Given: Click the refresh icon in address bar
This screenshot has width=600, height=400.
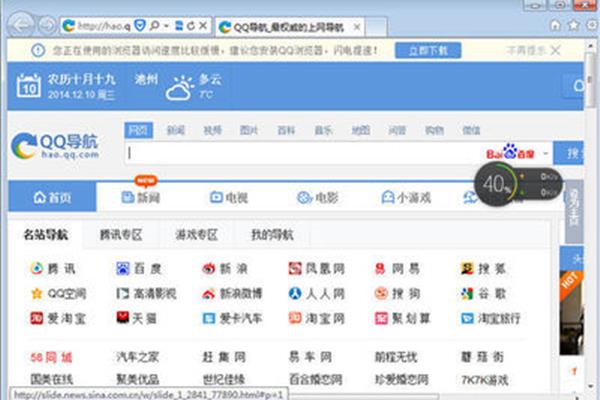Looking at the screenshot, I should coord(191,26).
